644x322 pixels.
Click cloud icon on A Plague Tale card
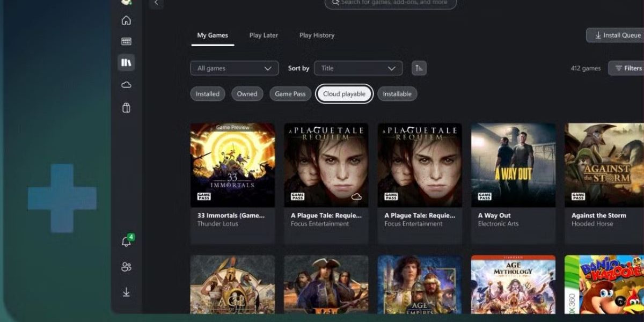pos(356,197)
